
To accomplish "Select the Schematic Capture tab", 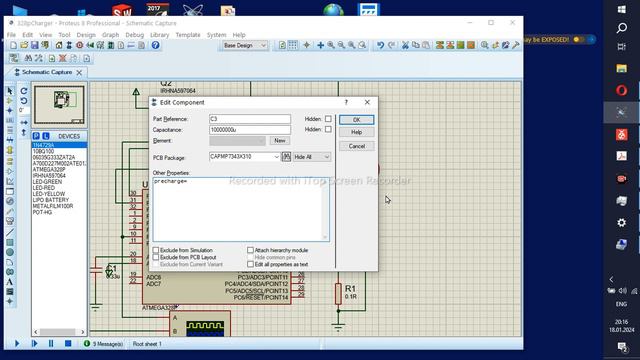I will pyautogui.click(x=47, y=72).
